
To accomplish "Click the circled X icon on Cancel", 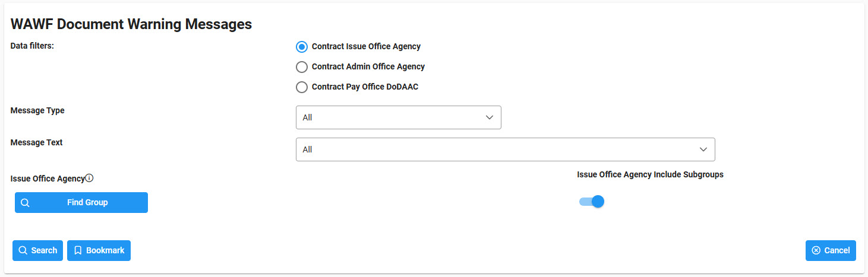I will 816,250.
